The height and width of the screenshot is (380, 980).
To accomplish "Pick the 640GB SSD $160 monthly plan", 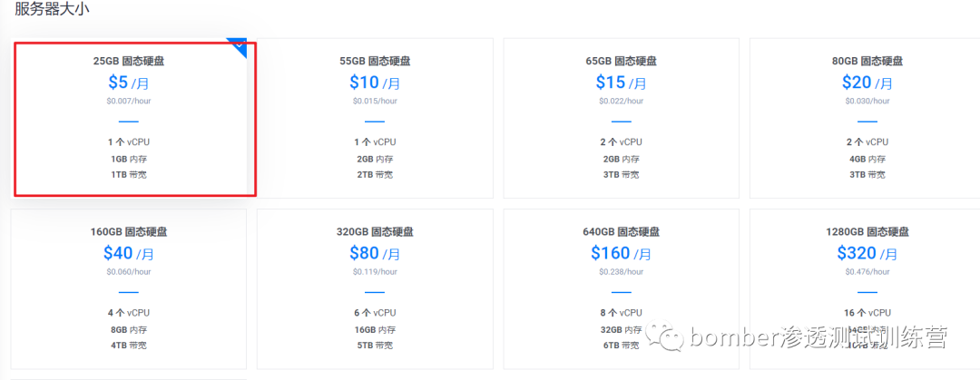I will 622,288.
